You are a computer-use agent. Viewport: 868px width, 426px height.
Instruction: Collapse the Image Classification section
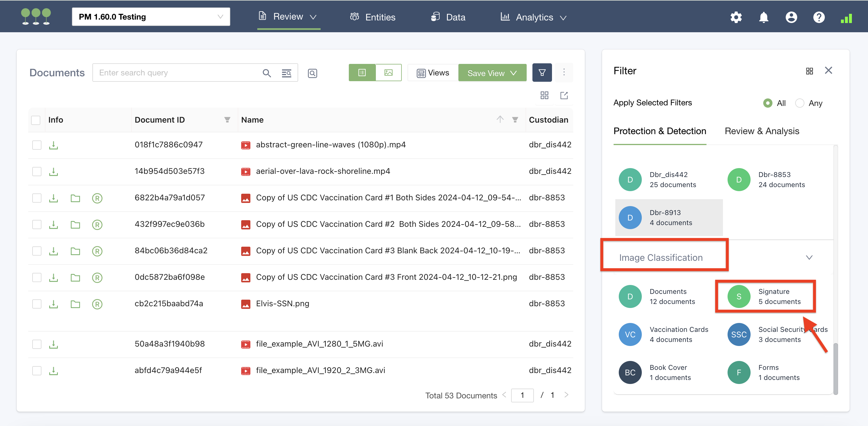coord(809,258)
